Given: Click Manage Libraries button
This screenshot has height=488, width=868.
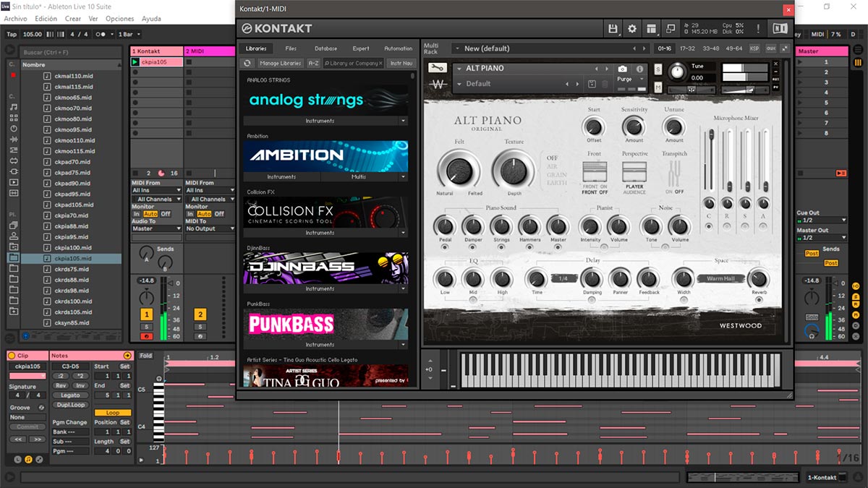Looking at the screenshot, I should tap(280, 64).
